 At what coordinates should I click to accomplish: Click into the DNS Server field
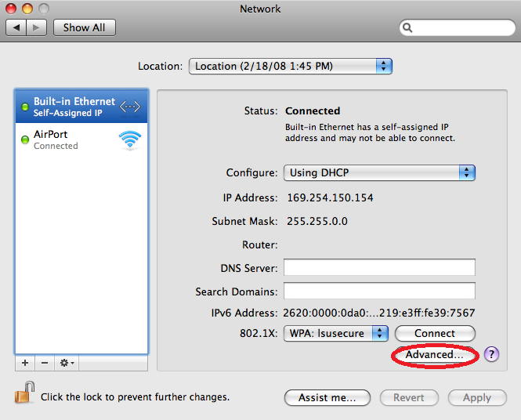coord(379,267)
